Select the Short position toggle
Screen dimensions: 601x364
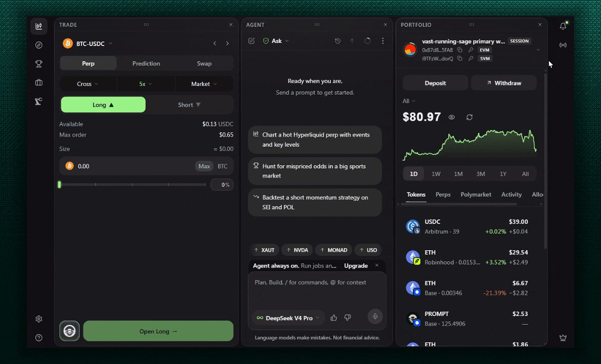pyautogui.click(x=189, y=105)
